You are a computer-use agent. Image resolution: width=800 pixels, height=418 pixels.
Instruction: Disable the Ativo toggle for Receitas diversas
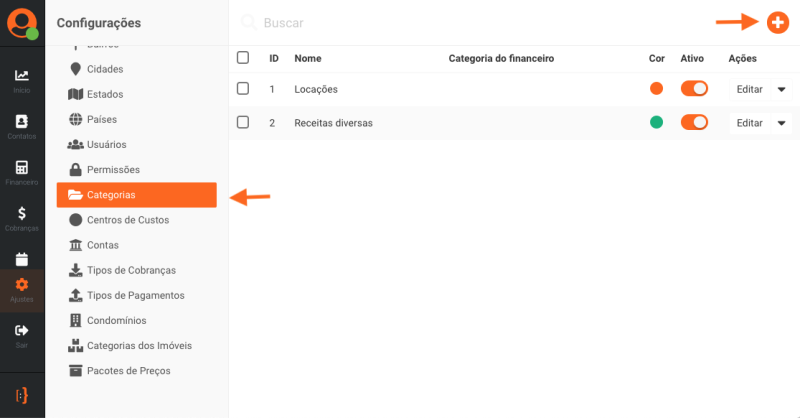point(694,122)
